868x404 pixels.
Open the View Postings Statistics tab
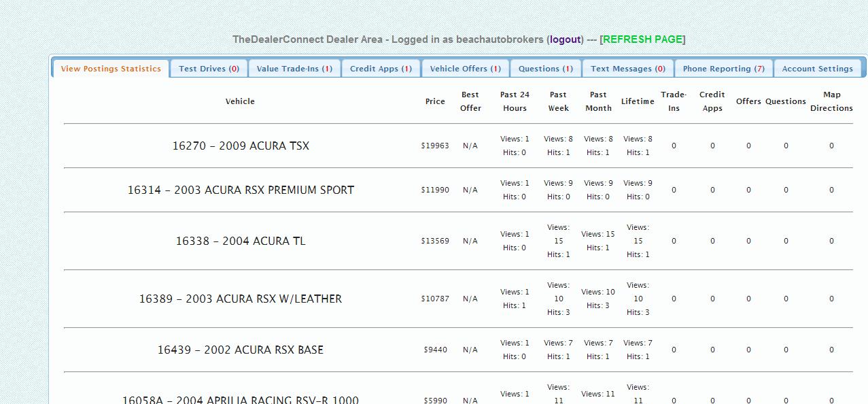point(111,69)
